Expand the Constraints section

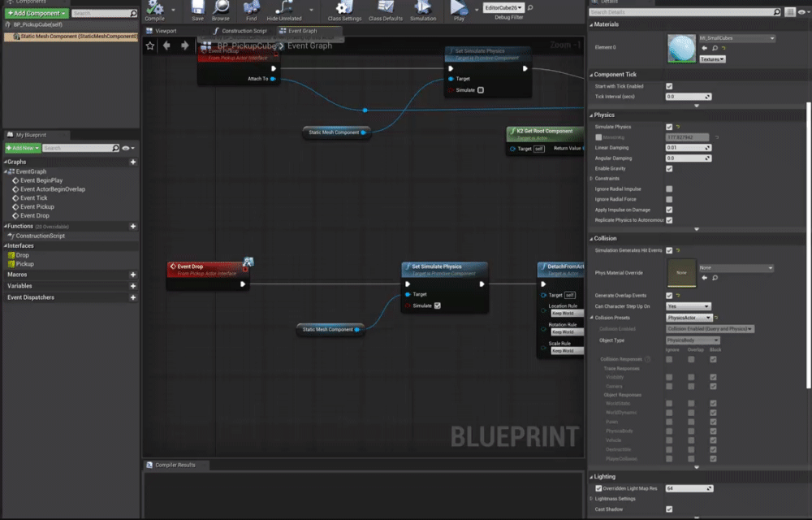[x=591, y=179]
